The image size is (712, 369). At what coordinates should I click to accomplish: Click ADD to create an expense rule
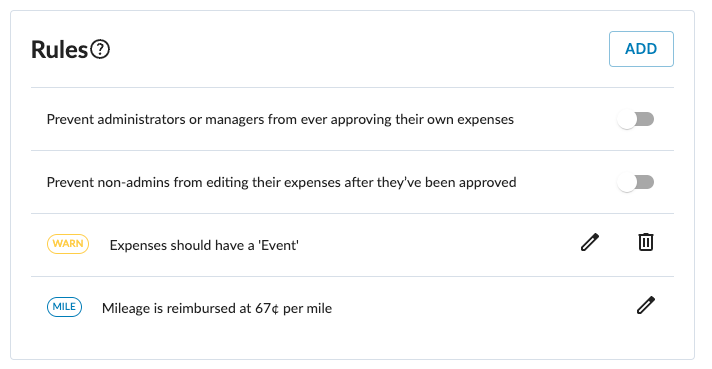pyautogui.click(x=641, y=49)
